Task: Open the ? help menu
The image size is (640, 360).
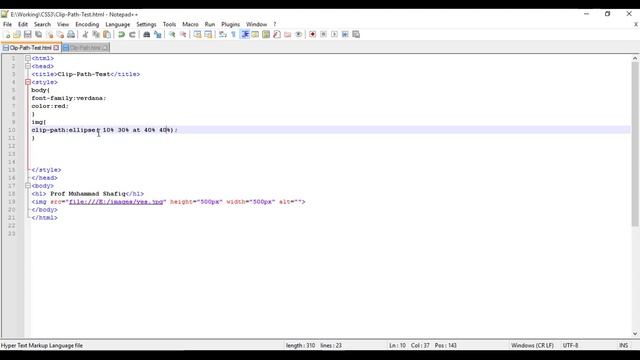Action: click(275, 24)
